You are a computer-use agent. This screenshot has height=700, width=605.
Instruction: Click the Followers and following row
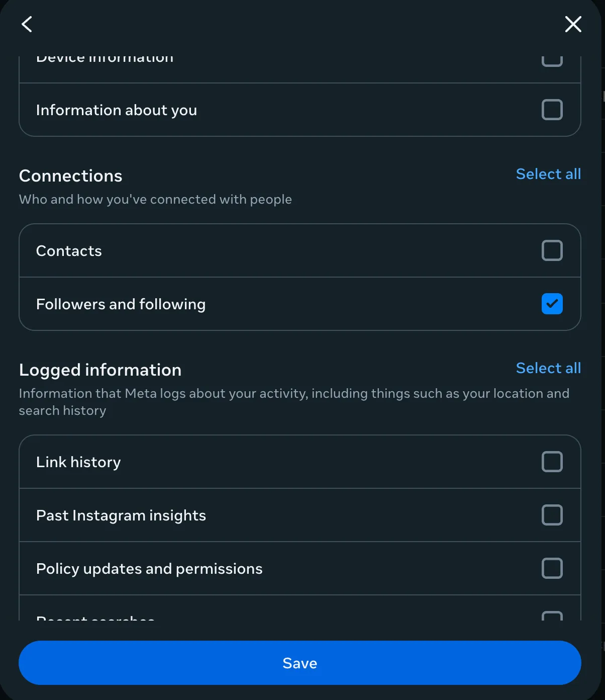tap(201, 304)
